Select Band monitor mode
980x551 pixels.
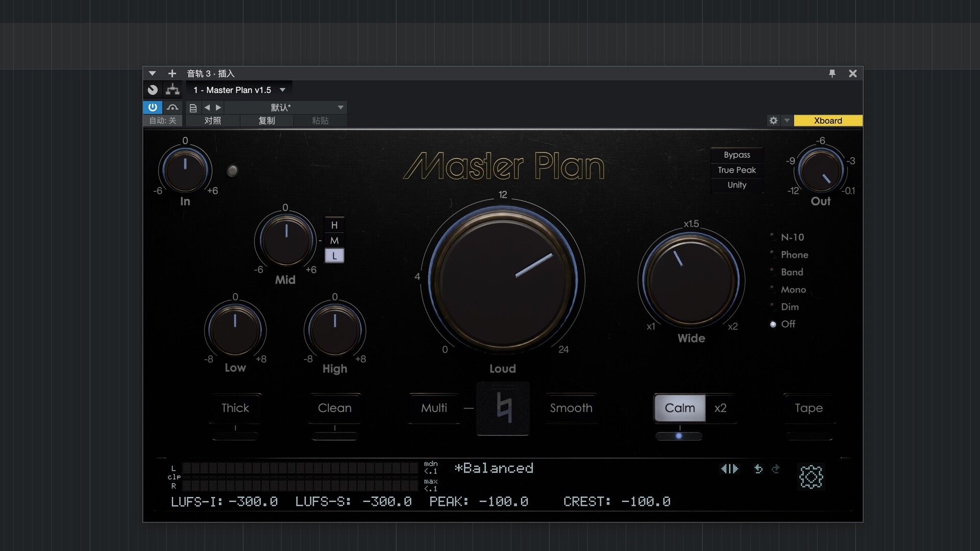(x=787, y=272)
